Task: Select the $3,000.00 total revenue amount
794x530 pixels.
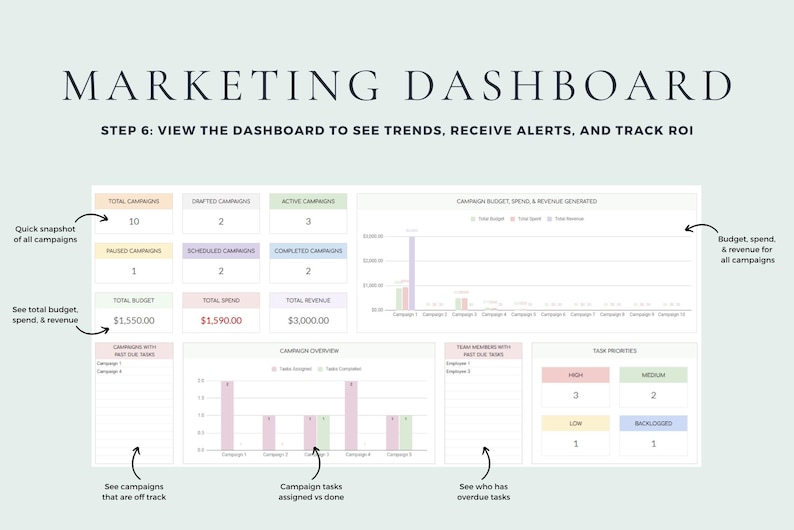Action: 308,320
